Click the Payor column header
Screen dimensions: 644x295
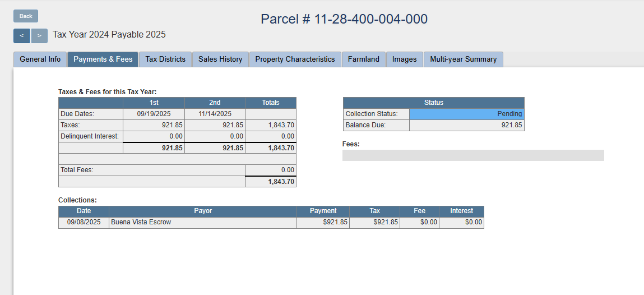pos(203,211)
